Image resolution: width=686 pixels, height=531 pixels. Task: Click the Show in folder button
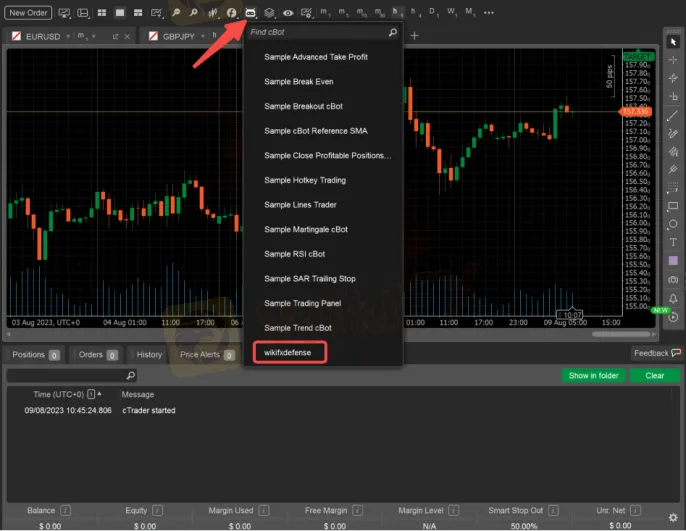(594, 376)
